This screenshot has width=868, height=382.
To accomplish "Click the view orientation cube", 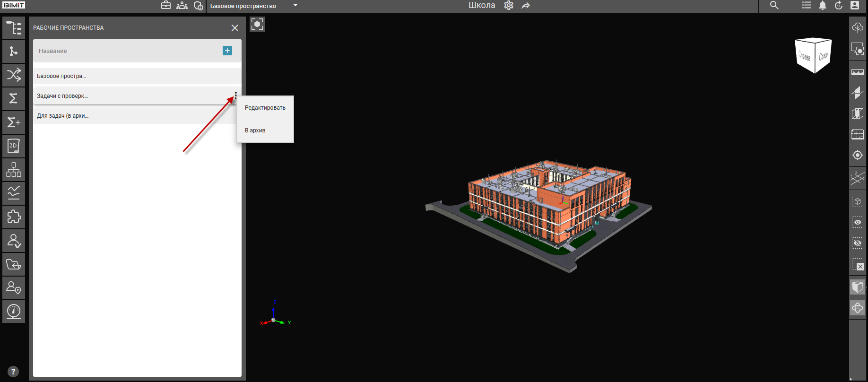I will [813, 55].
